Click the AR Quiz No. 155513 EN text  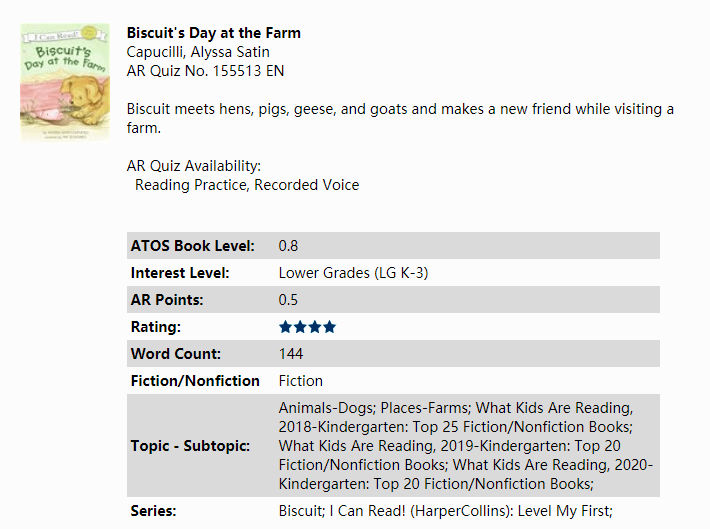[205, 71]
